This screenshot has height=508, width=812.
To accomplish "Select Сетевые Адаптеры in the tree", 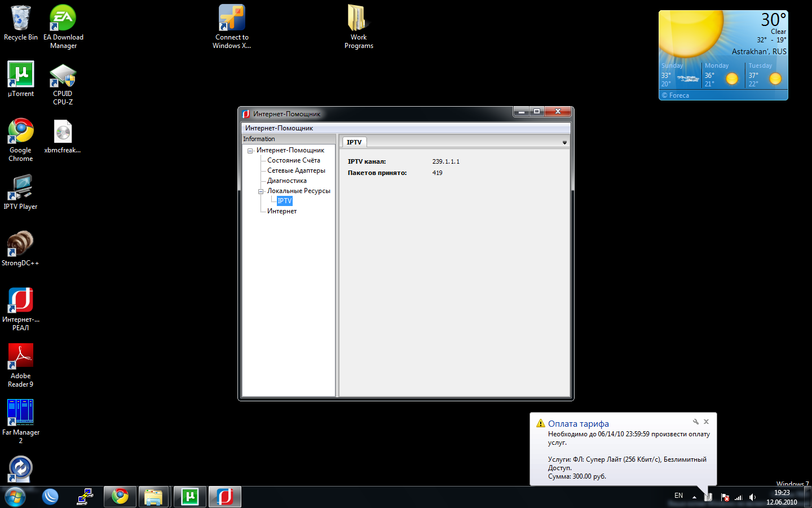I will [x=296, y=170].
